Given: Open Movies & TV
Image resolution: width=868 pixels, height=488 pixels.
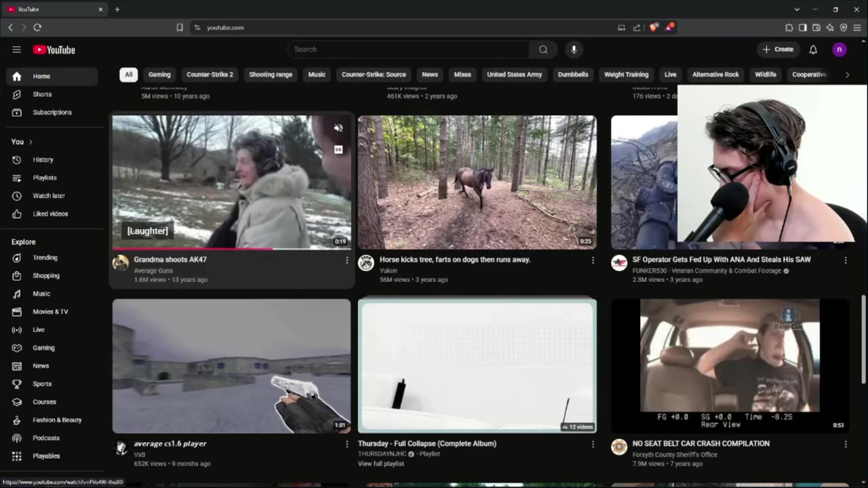Looking at the screenshot, I should point(52,312).
